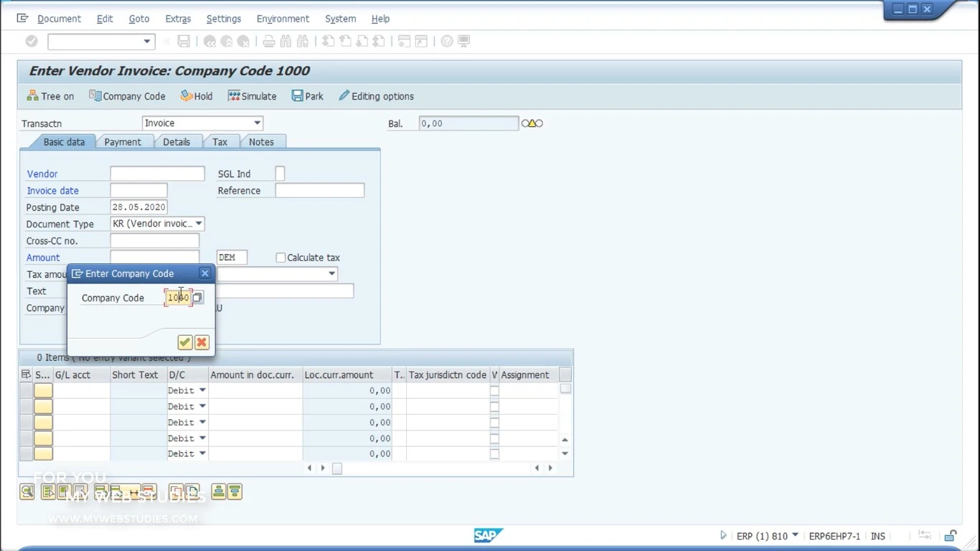The width and height of the screenshot is (980, 551).
Task: Click the Find Next binoculars icon
Action: pos(302,42)
